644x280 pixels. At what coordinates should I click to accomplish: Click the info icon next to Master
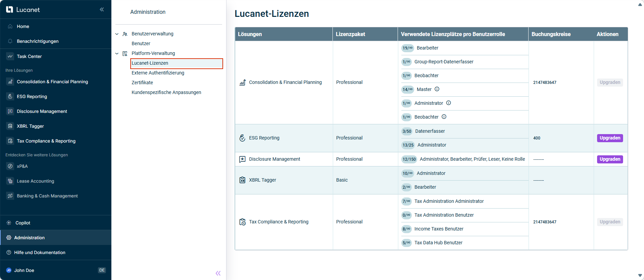click(437, 89)
